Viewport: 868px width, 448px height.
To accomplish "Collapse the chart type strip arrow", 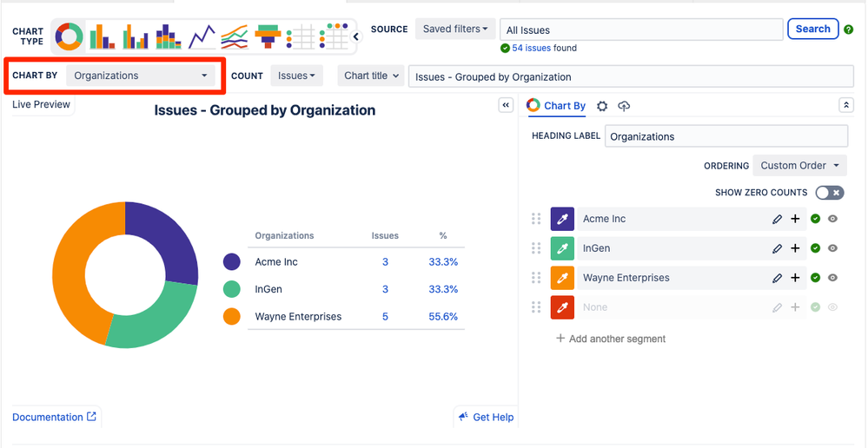I will (356, 37).
